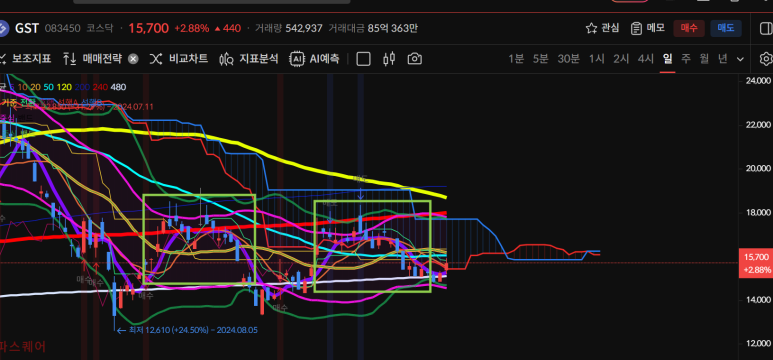773x360 pixels.
Task: Click 22,000 on price axis
Action: click(758, 124)
